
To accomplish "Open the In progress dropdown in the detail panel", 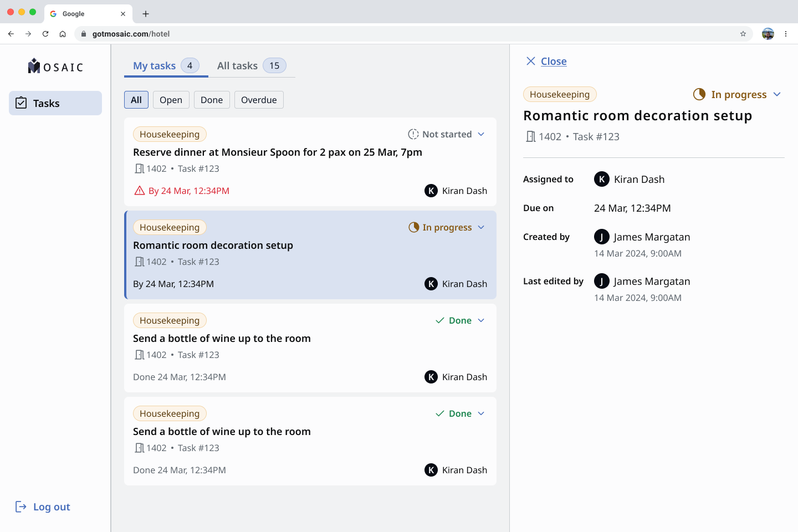I will click(737, 94).
